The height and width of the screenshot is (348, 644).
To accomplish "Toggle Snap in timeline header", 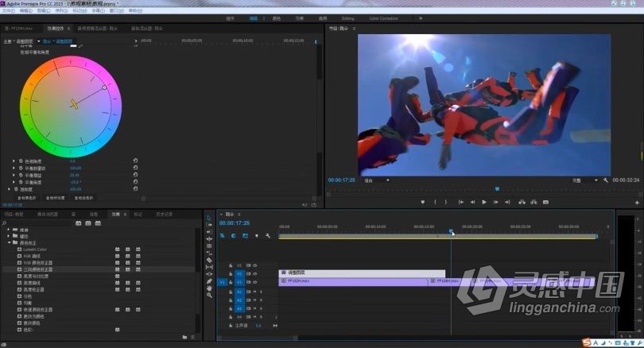I will pyautogui.click(x=233, y=235).
